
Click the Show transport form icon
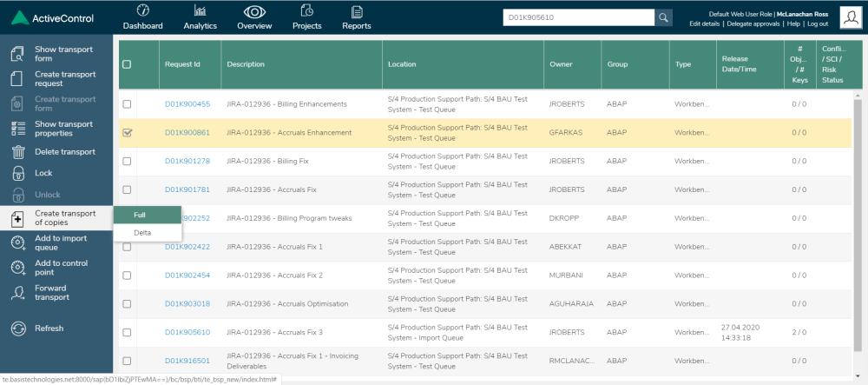pos(17,54)
